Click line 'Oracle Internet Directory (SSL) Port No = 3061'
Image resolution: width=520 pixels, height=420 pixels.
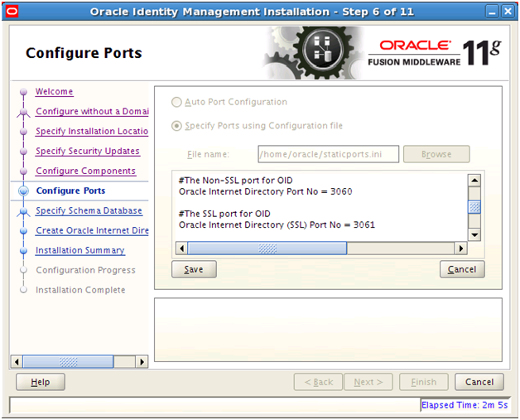tap(277, 225)
